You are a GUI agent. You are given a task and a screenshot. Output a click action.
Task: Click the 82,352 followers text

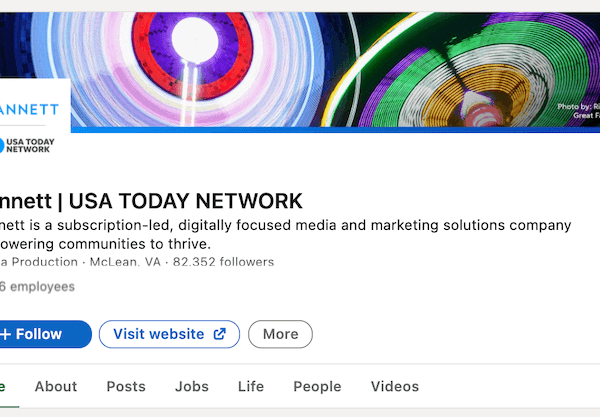(223, 262)
